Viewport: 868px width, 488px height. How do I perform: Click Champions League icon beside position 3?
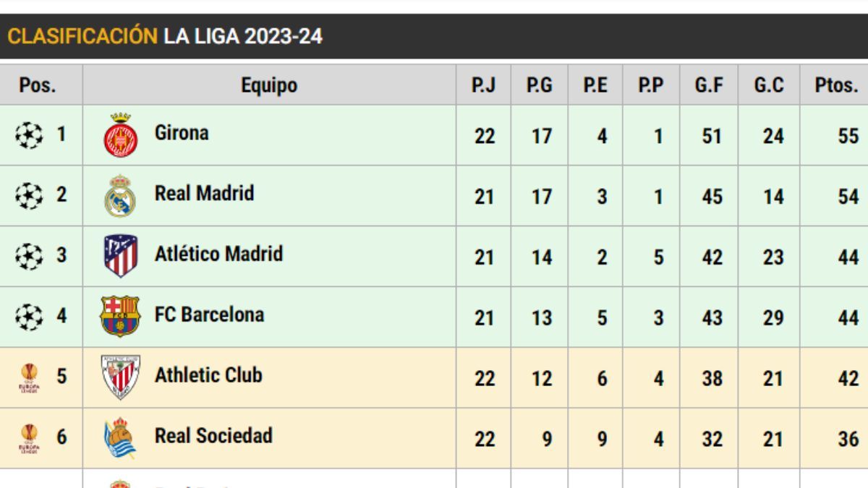tap(29, 256)
